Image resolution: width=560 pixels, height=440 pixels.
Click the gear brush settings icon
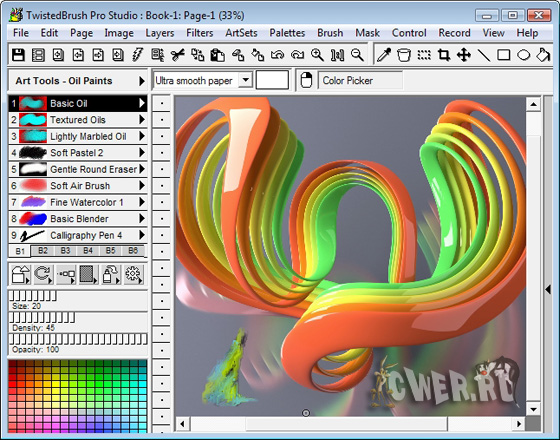click(x=134, y=274)
